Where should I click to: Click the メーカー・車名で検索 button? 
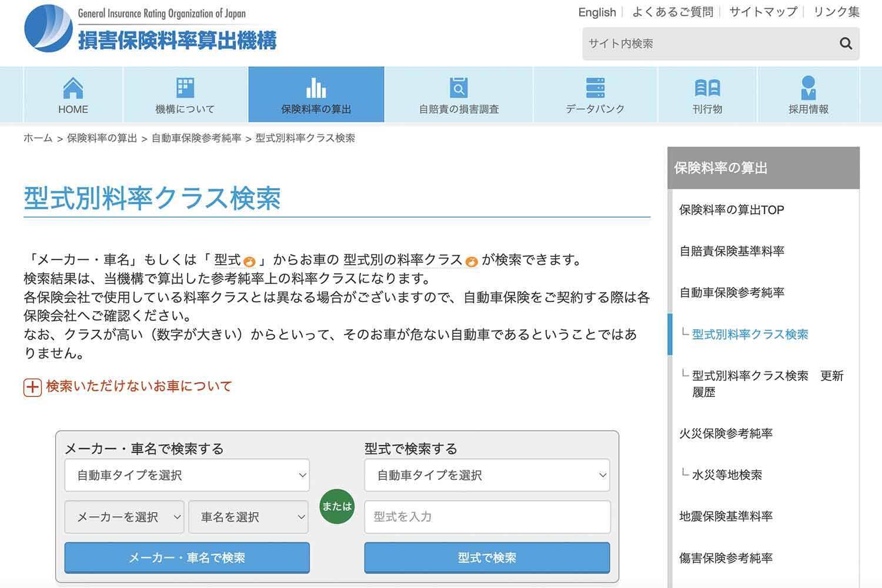187,557
